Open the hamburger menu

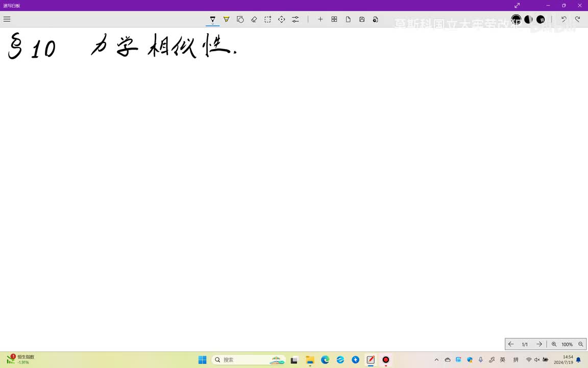7,19
